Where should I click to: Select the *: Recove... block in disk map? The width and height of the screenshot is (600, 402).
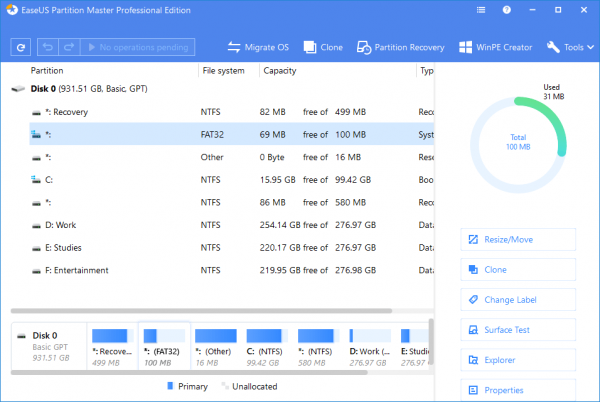[112, 347]
